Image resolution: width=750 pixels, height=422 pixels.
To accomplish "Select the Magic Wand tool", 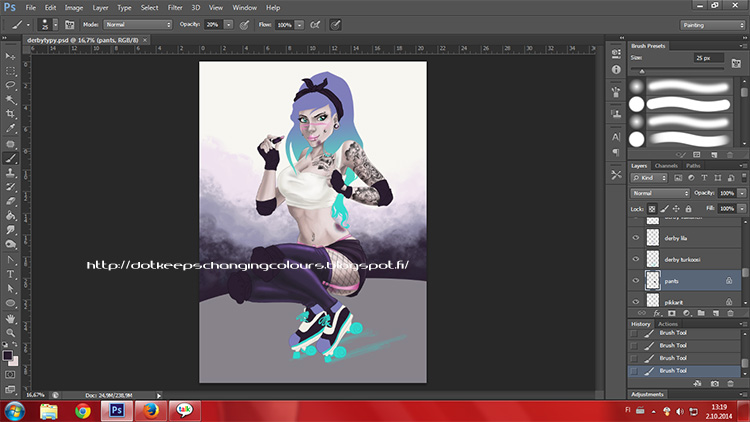I will pyautogui.click(x=10, y=100).
